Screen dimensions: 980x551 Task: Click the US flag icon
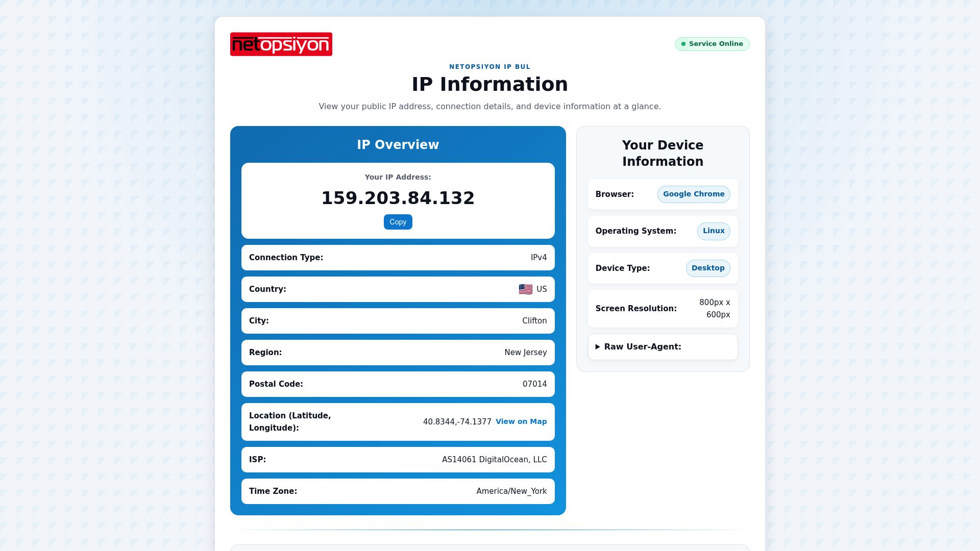[x=525, y=289]
